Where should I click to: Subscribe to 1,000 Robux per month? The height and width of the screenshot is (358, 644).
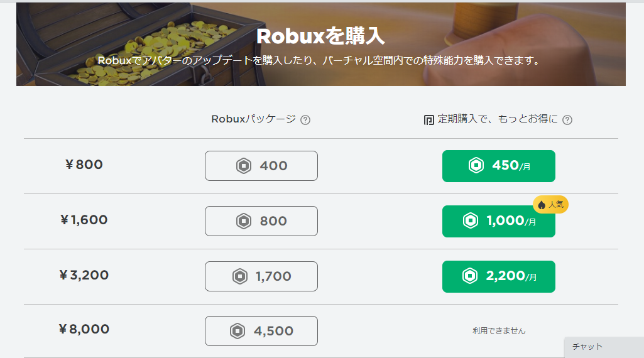click(499, 221)
